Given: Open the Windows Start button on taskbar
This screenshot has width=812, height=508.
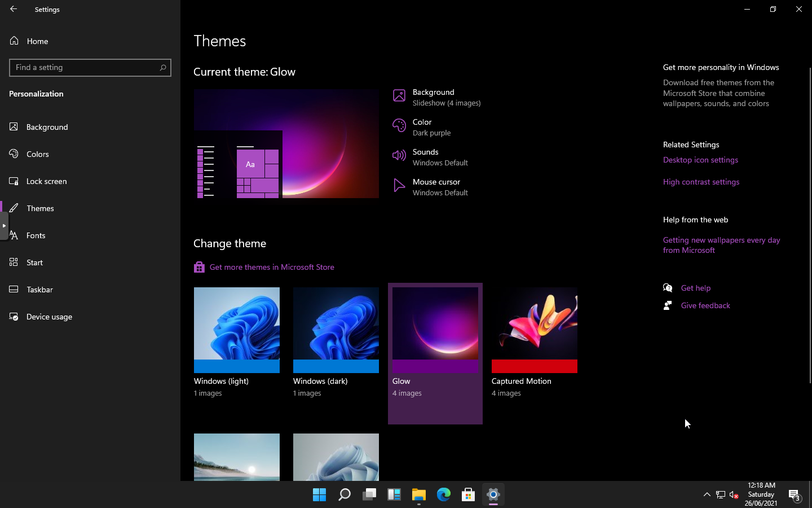Looking at the screenshot, I should click(x=319, y=494).
